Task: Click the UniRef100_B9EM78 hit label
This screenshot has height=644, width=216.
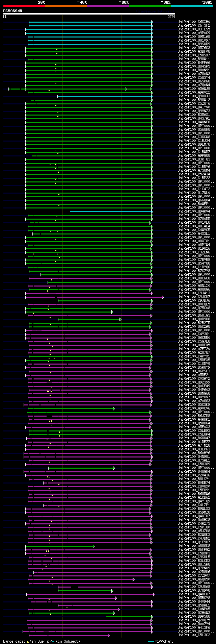Action: click(194, 145)
